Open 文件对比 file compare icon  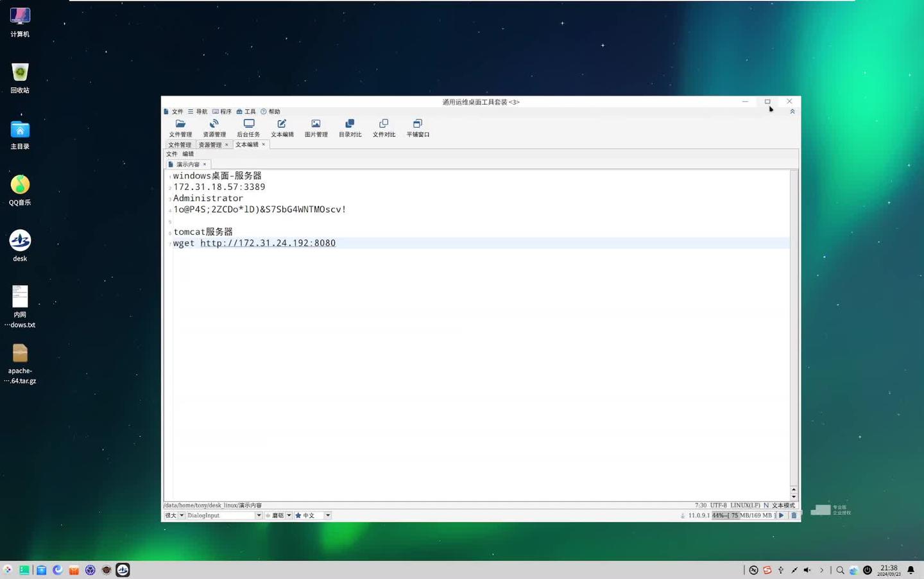tap(384, 128)
